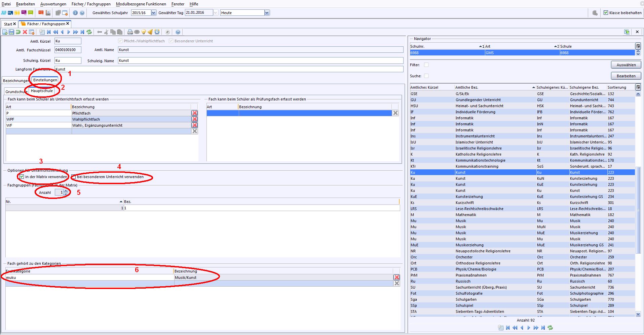Viewport: 644px width, 335px height.
Task: Toggle the Klasse beibehalten checkbox
Action: click(606, 13)
